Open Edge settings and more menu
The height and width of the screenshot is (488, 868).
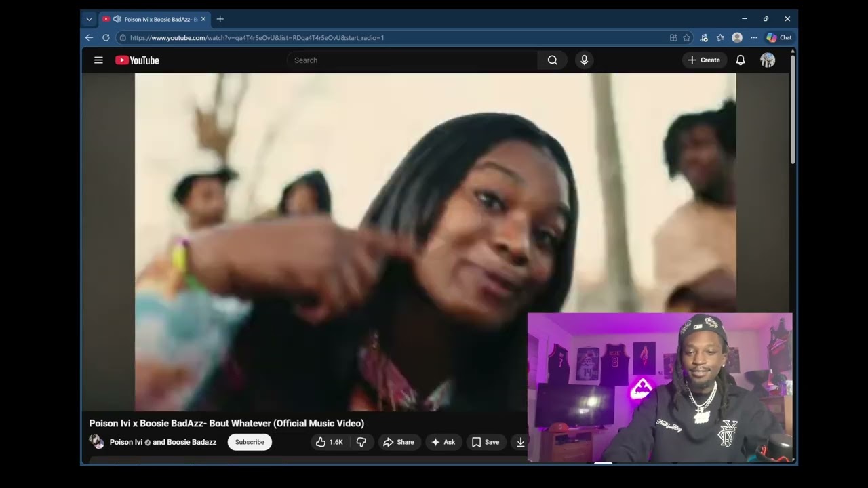click(753, 38)
